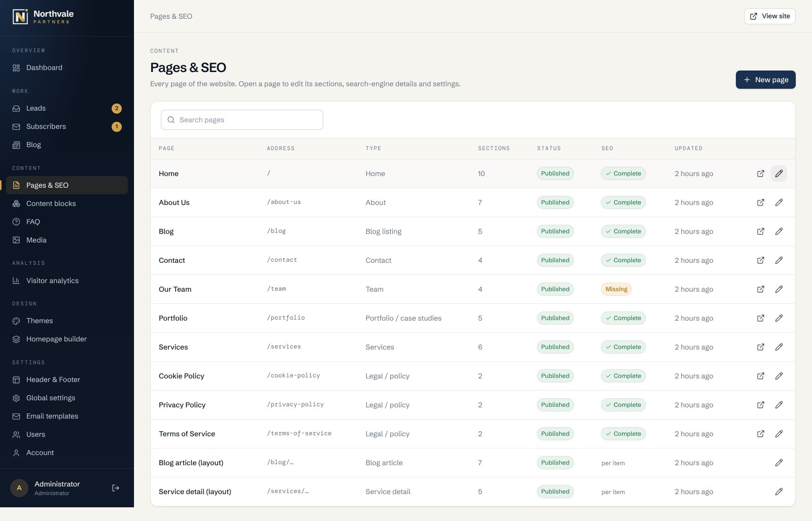Image resolution: width=812 pixels, height=521 pixels.
Task: Click Pages & SEO sidebar item
Action: point(67,185)
